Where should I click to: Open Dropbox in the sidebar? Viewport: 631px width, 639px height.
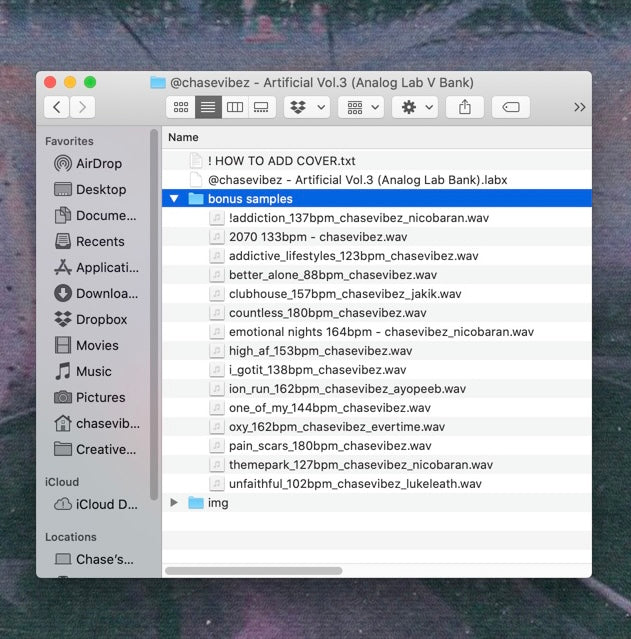tap(90, 320)
